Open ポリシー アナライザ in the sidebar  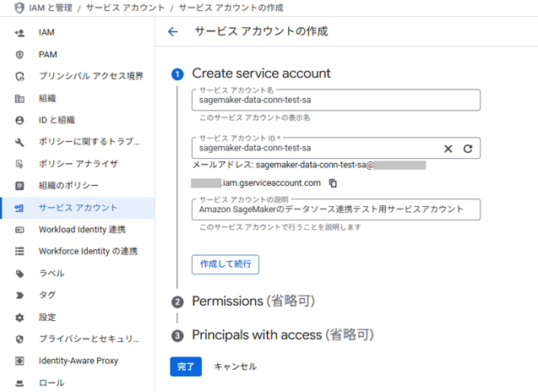pyautogui.click(x=77, y=164)
